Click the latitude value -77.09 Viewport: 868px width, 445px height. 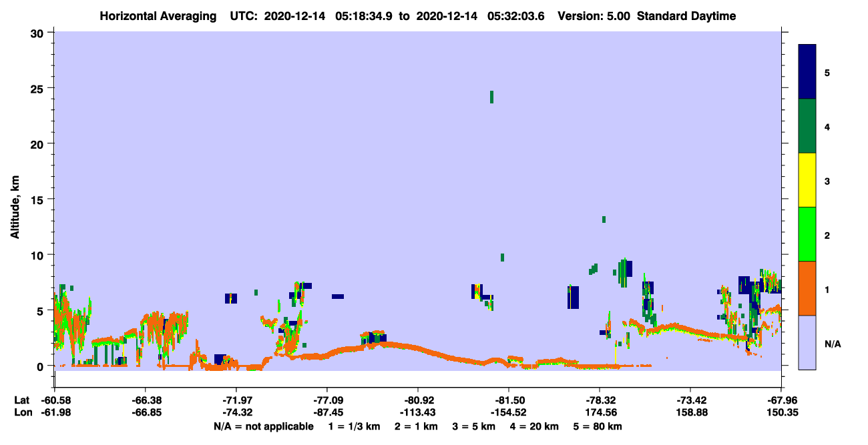click(x=327, y=400)
